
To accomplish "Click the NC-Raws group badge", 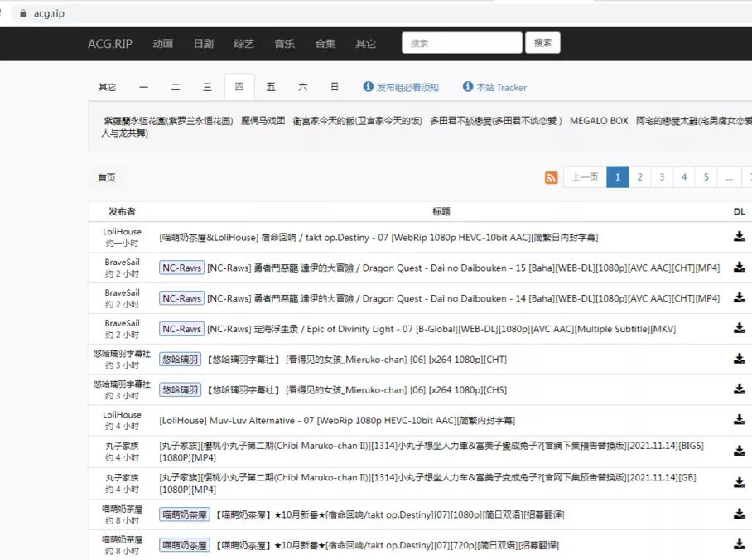I will click(x=181, y=267).
